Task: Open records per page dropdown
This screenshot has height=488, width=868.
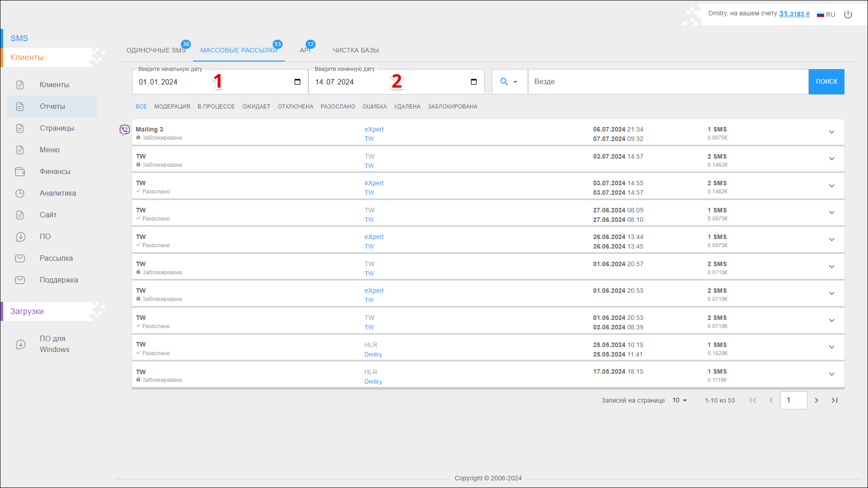Action: click(679, 400)
